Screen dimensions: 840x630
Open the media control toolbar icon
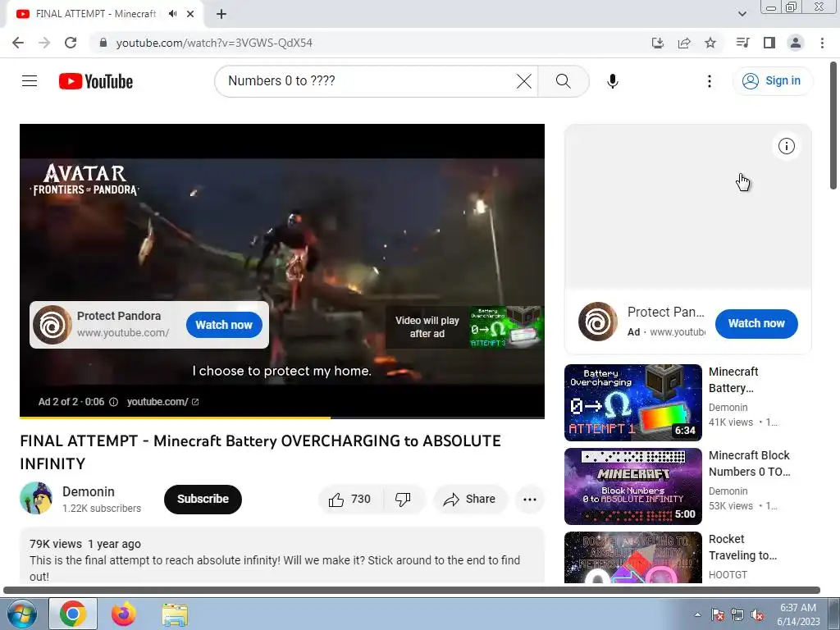pos(742,43)
